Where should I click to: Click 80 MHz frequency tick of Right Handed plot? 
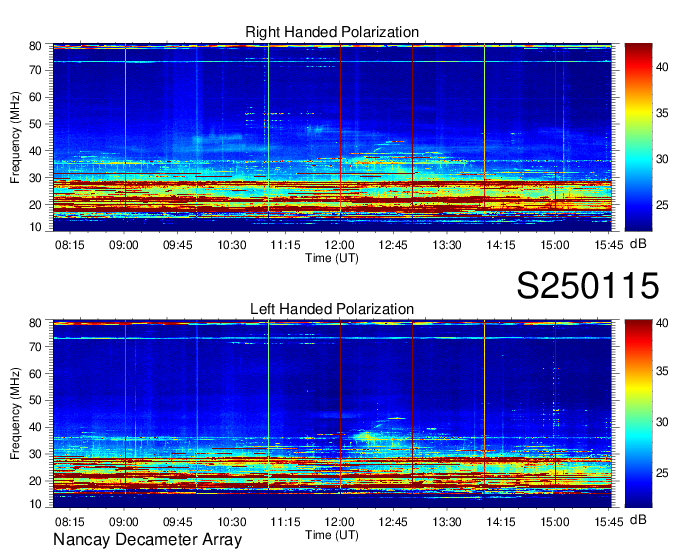(35, 46)
